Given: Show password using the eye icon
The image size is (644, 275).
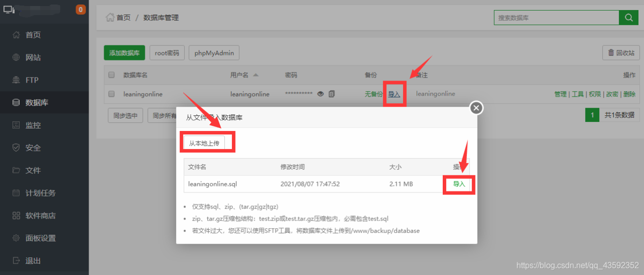Looking at the screenshot, I should [320, 94].
